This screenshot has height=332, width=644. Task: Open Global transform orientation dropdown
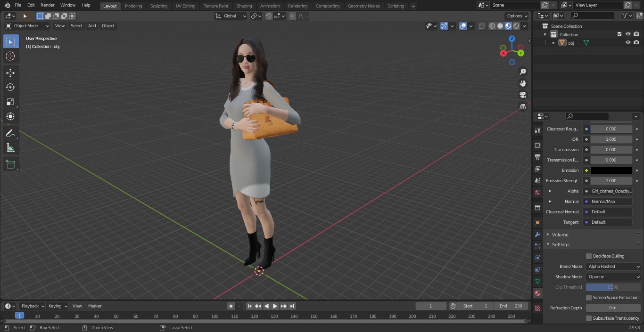point(231,16)
